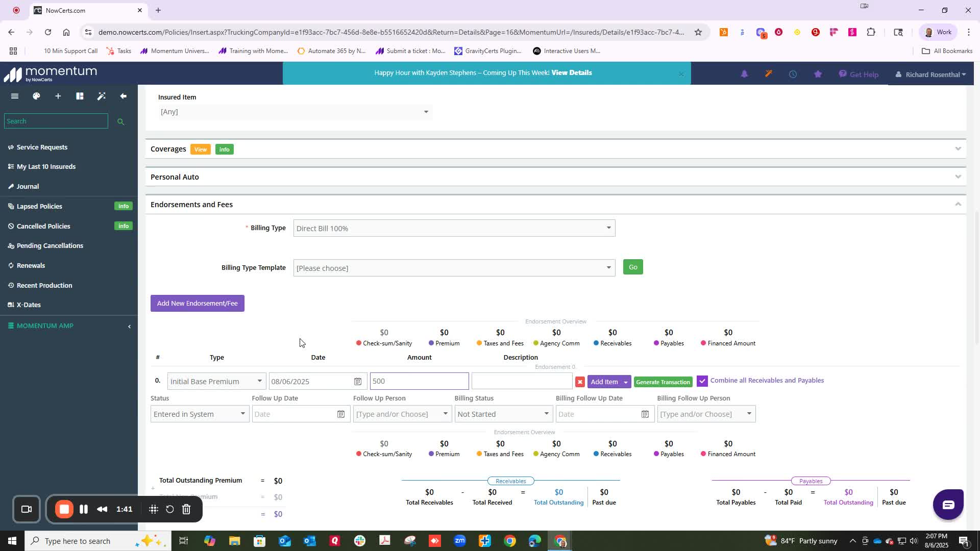Image resolution: width=980 pixels, height=551 pixels.
Task: Click Add New Endorsement/Fee button
Action: pos(197,304)
